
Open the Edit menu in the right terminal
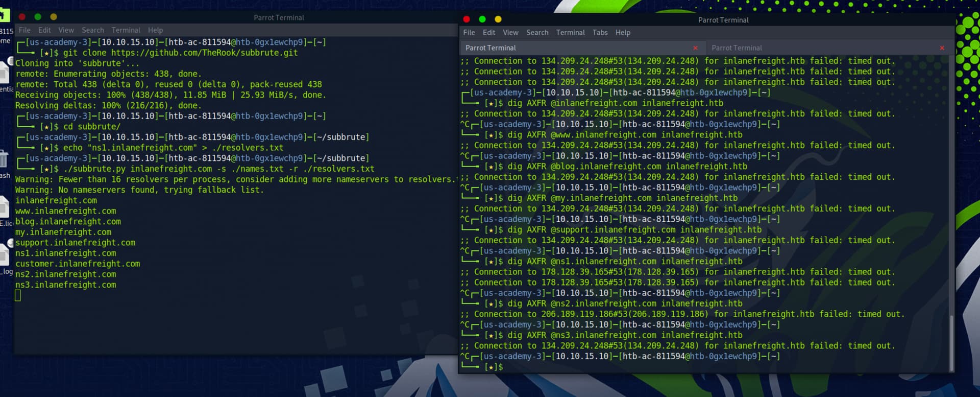point(488,33)
